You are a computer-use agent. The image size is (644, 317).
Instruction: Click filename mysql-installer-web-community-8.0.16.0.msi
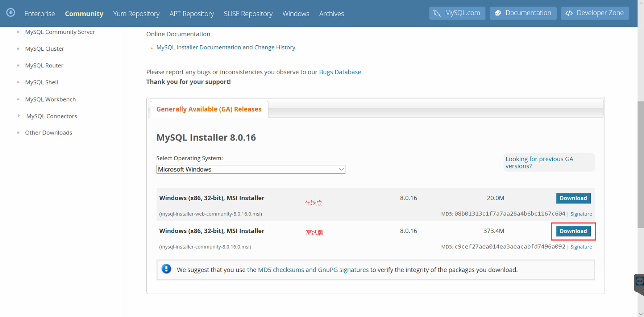(x=211, y=214)
